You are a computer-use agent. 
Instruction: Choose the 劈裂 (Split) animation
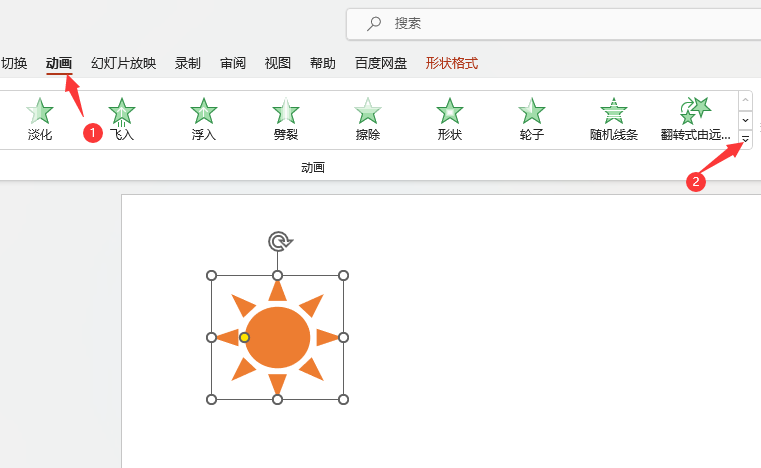pyautogui.click(x=286, y=119)
